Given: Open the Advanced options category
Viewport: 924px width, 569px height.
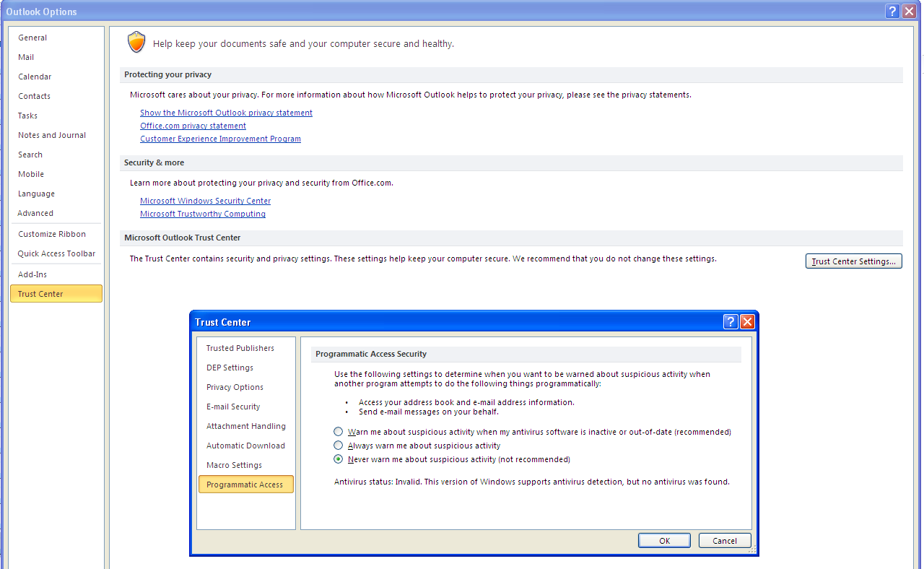Looking at the screenshot, I should coord(56,213).
